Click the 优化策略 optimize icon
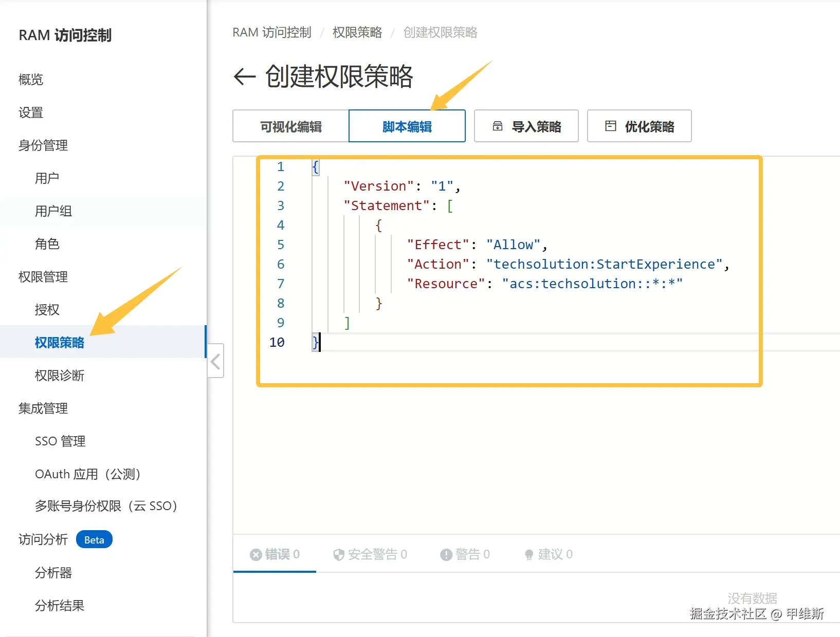The height and width of the screenshot is (637, 840). [x=611, y=126]
